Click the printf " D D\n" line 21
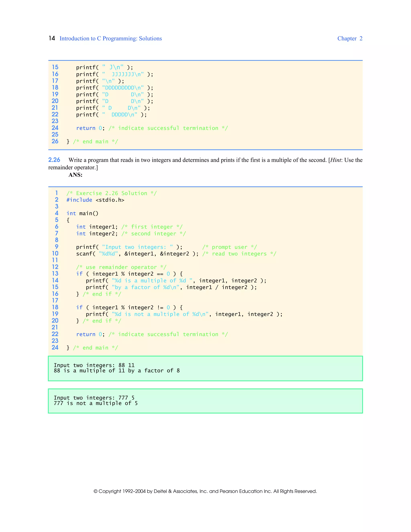This screenshot has height=532, width=411. tap(113, 108)
